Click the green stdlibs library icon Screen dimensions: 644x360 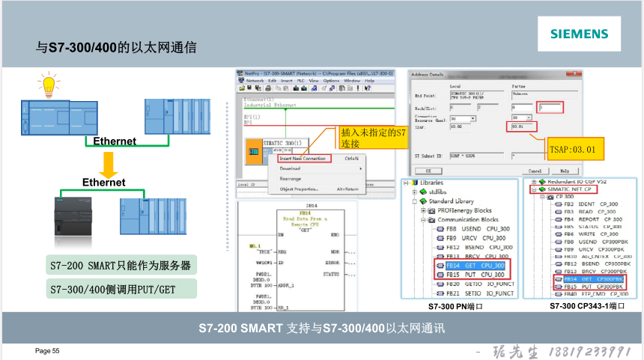423,192
